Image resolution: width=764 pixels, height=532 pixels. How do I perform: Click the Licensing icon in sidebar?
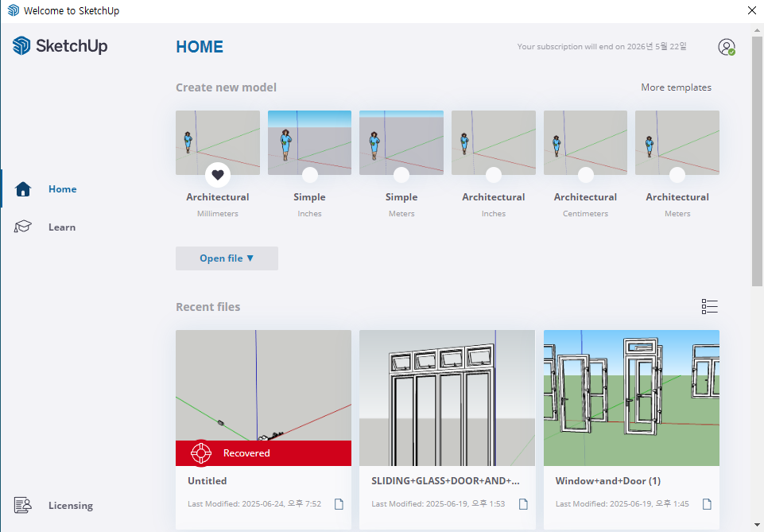(22, 505)
